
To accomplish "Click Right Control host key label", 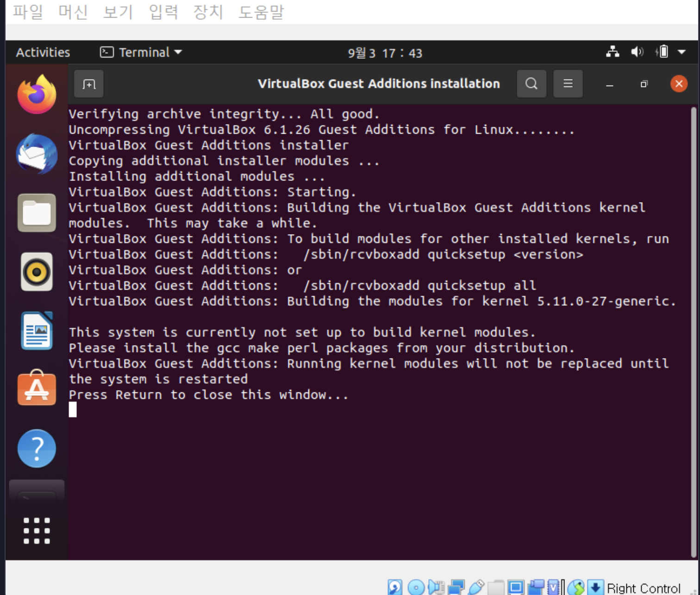I will pos(644,588).
